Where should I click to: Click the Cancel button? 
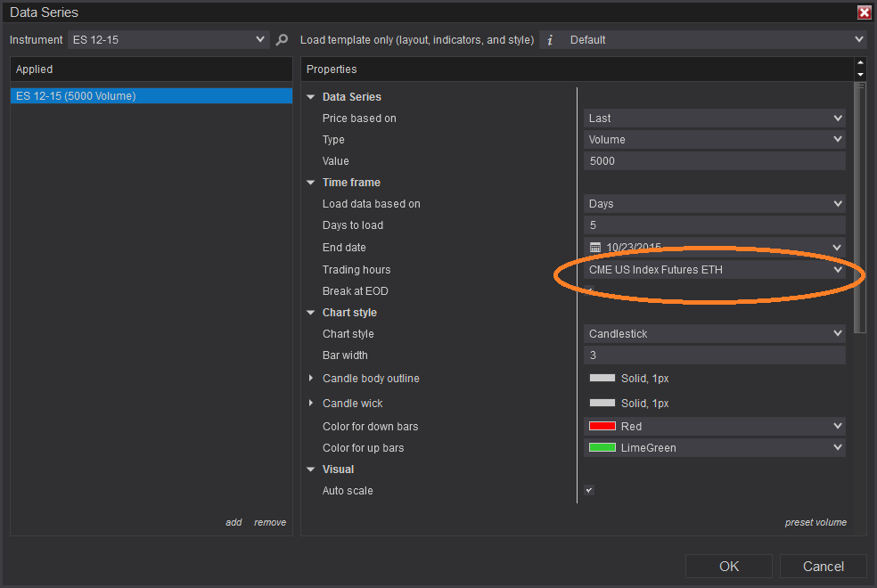pyautogui.click(x=823, y=566)
